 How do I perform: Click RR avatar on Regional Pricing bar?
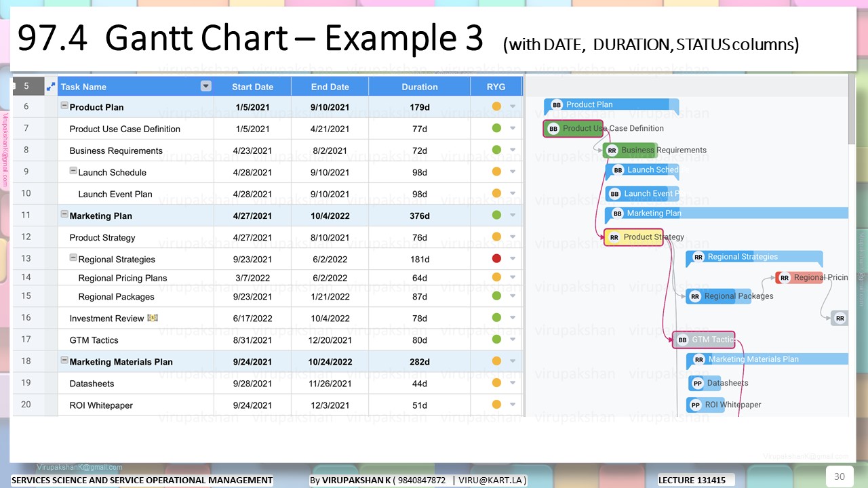pos(785,278)
